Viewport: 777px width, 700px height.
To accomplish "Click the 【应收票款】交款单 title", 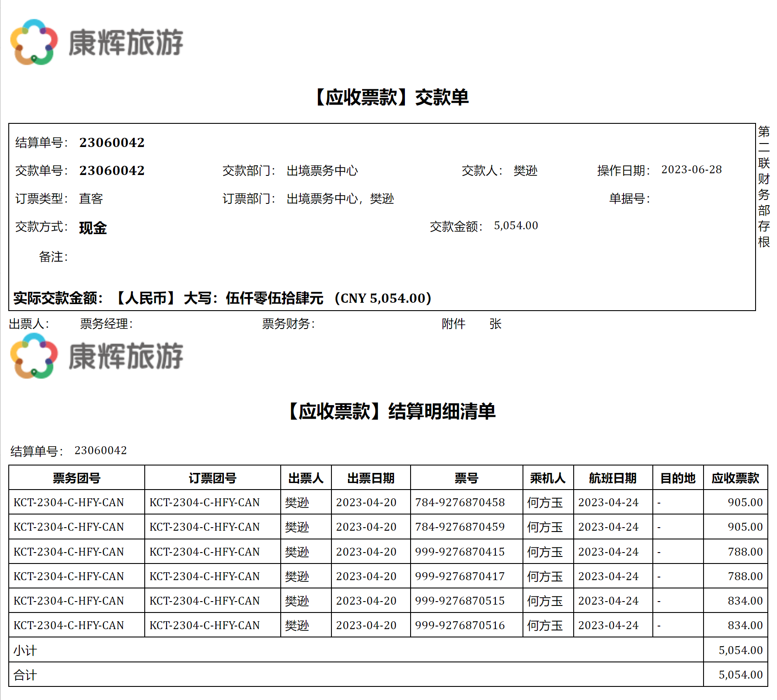I will tap(390, 97).
